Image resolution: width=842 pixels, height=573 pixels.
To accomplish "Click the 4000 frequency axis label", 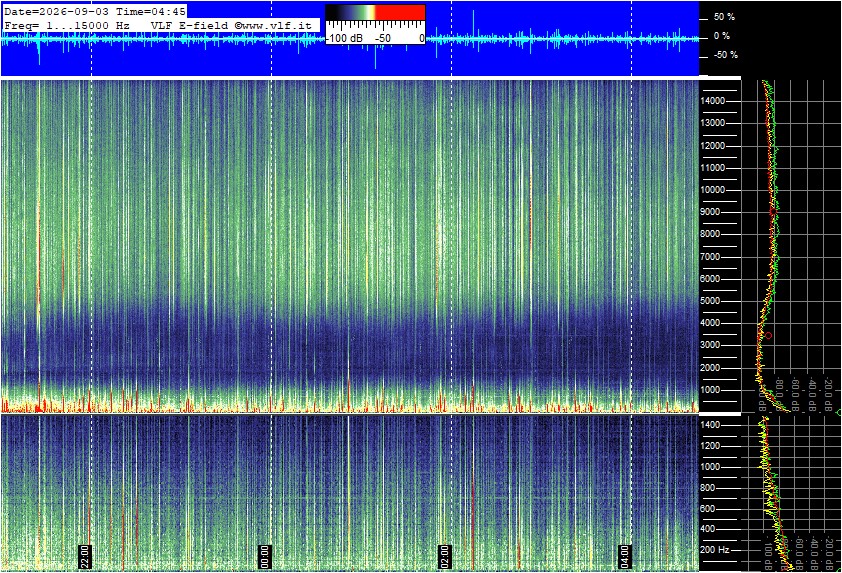I will tap(710, 323).
